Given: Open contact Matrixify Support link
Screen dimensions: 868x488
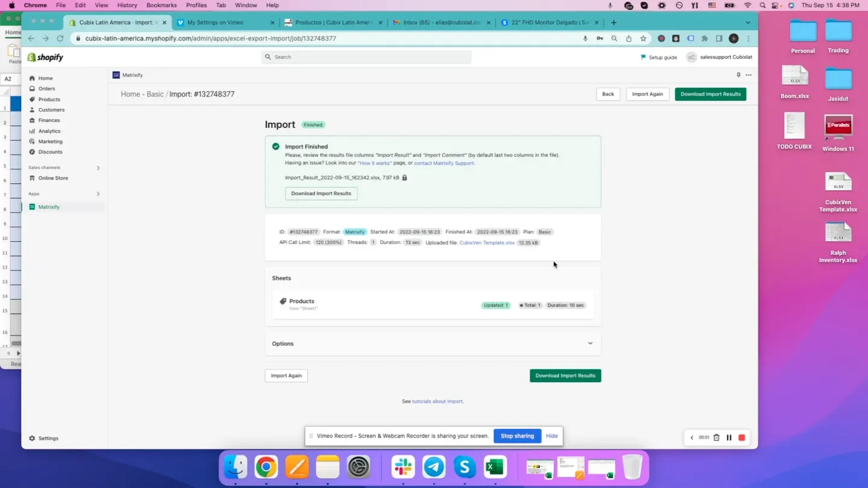Looking at the screenshot, I should 444,163.
